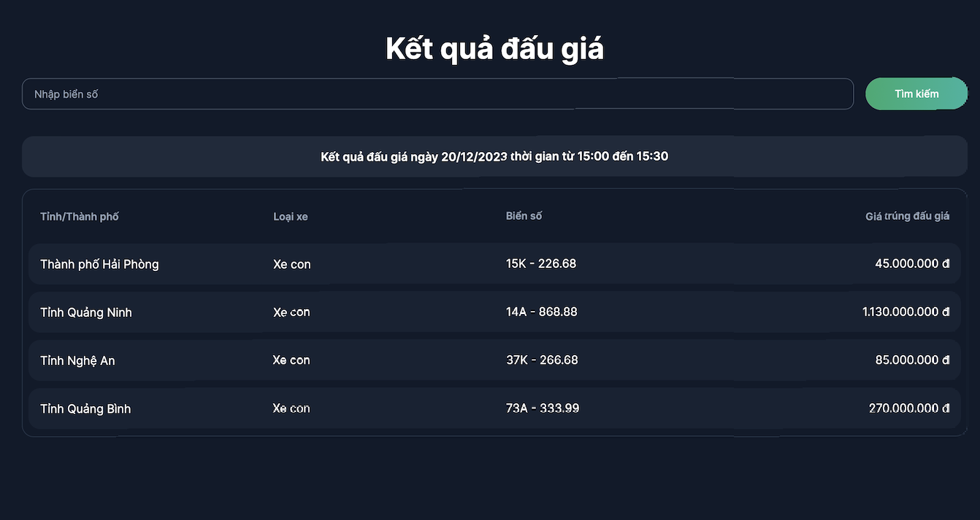Viewport: 980px width, 520px height.
Task: Click plate number 15K - 226.68
Action: (x=541, y=264)
